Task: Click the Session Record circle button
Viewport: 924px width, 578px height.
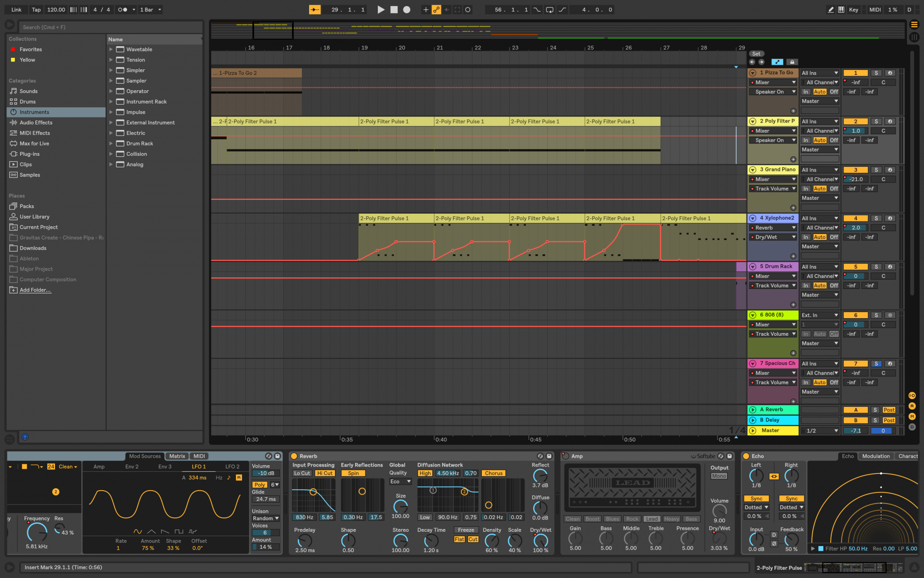Action: pyautogui.click(x=468, y=9)
